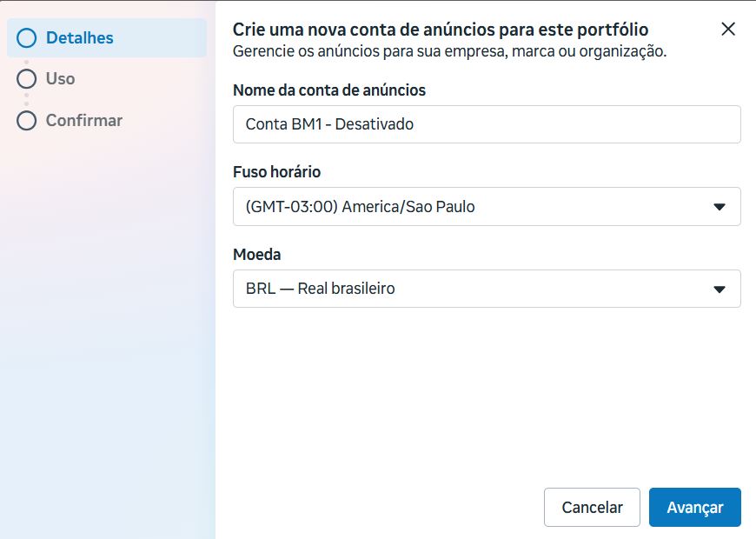Open the Moeda currency combo box
Image resolution: width=756 pixels, height=539 pixels.
pyautogui.click(x=474, y=289)
